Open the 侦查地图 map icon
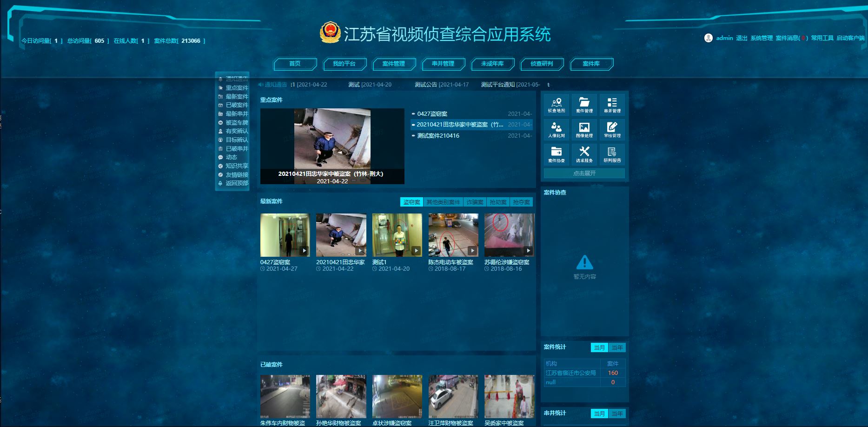The image size is (868, 427). (x=556, y=105)
